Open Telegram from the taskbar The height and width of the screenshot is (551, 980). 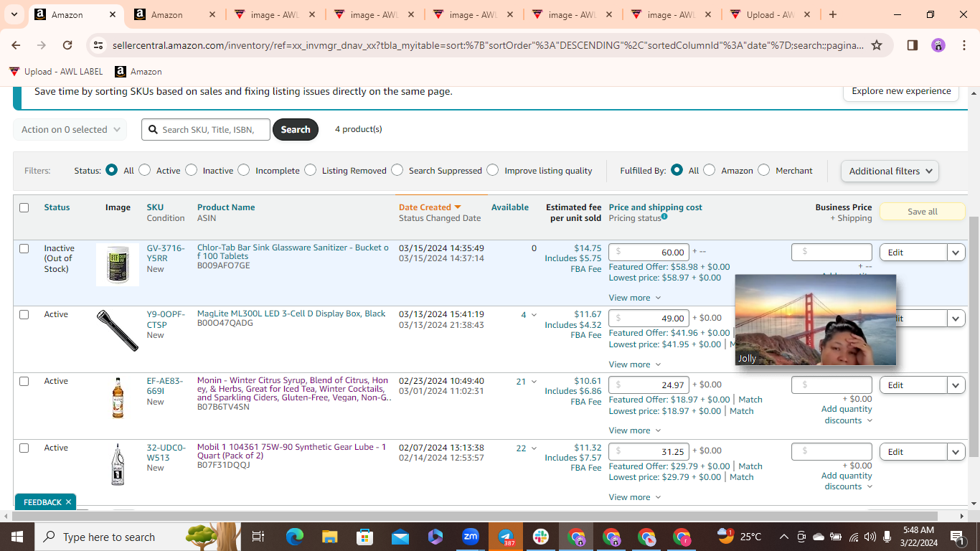tap(507, 537)
